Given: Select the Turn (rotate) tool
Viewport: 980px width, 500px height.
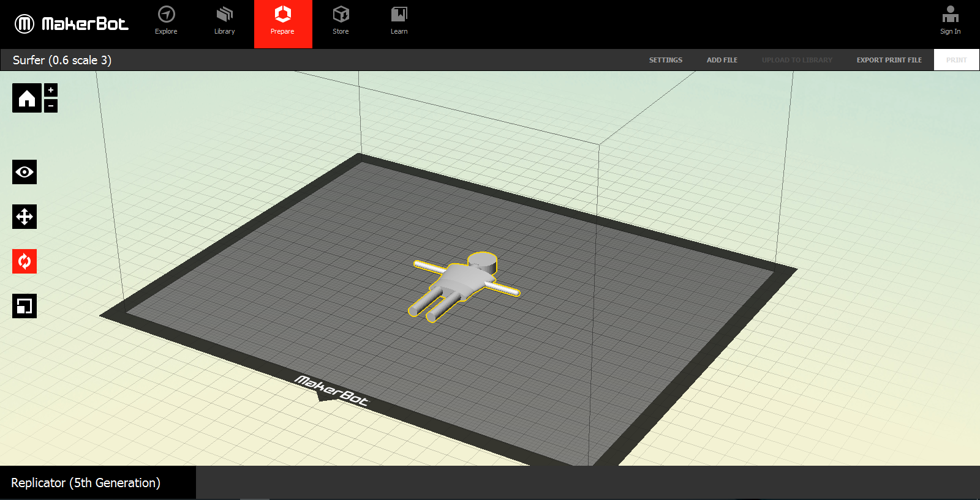Looking at the screenshot, I should (24, 261).
